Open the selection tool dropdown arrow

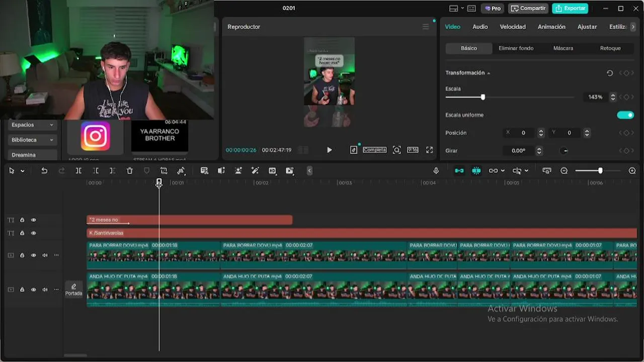(23, 171)
